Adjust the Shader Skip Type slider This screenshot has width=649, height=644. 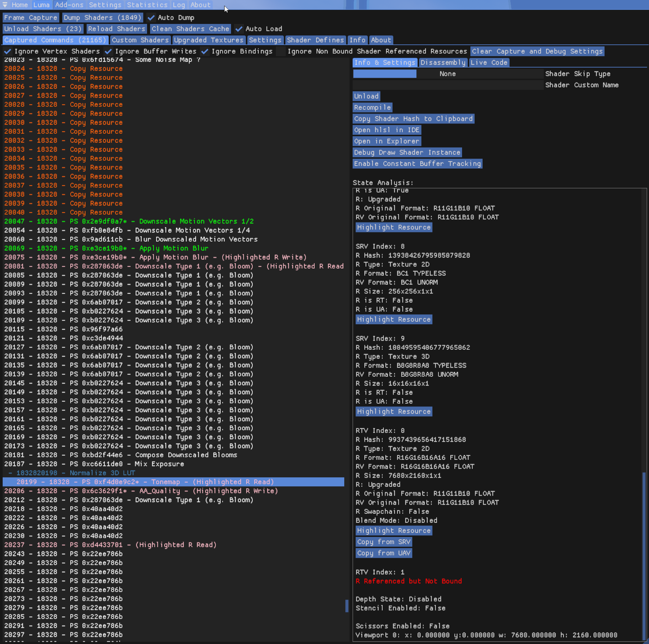coord(447,74)
